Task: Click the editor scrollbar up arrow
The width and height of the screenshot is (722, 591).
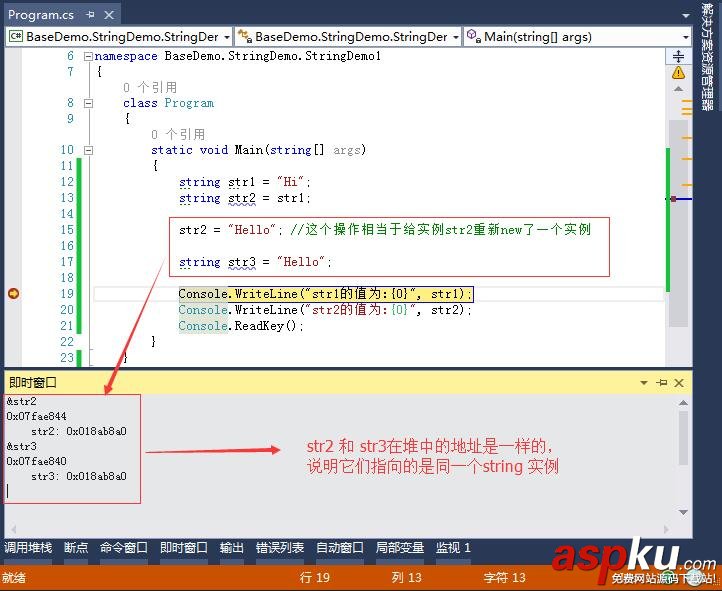Action: coord(678,88)
